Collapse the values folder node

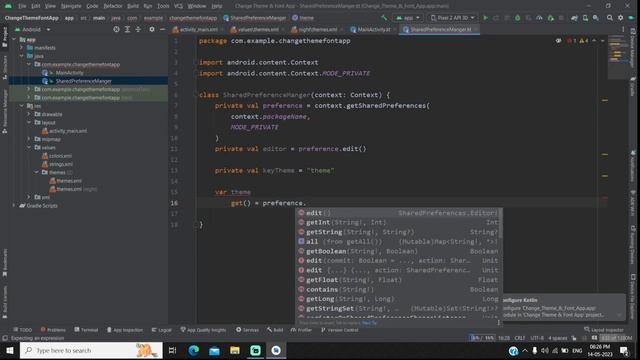pos(29,147)
